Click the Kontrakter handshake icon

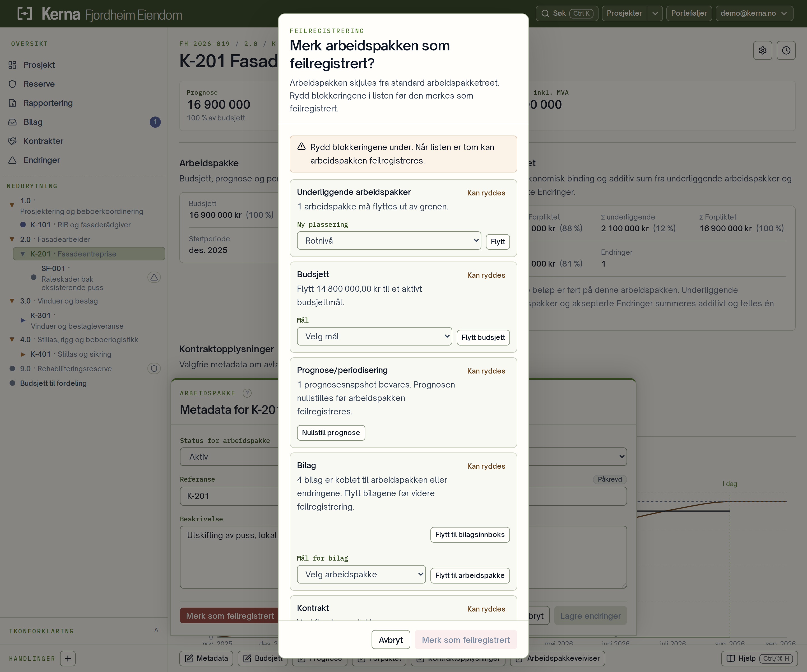click(x=12, y=141)
